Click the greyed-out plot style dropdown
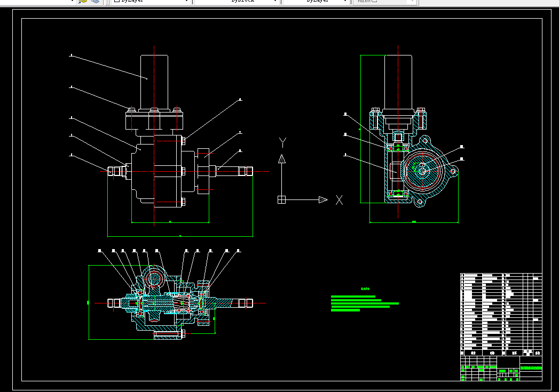The image size is (559, 392). (x=384, y=1)
